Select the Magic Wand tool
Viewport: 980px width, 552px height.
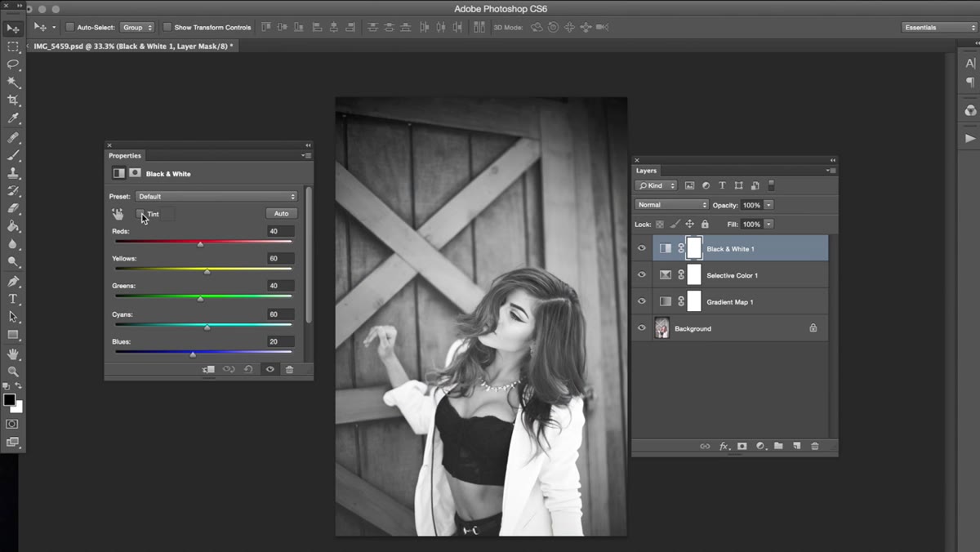(x=13, y=82)
